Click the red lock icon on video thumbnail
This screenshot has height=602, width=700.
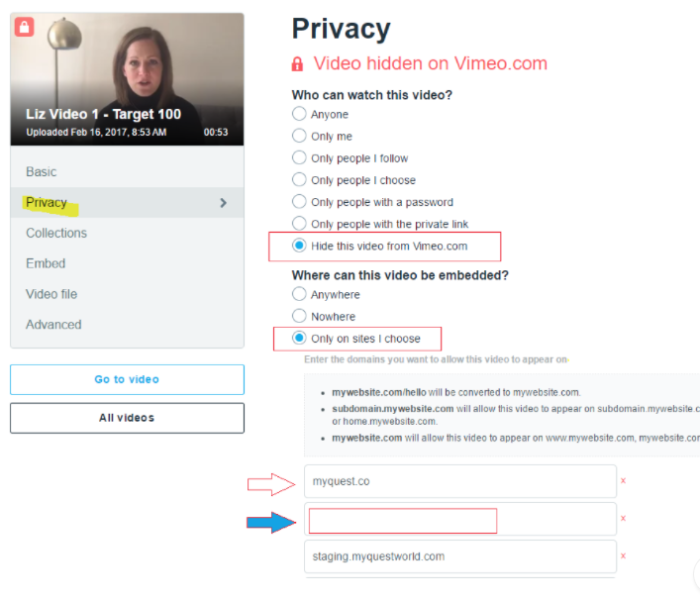tap(25, 27)
